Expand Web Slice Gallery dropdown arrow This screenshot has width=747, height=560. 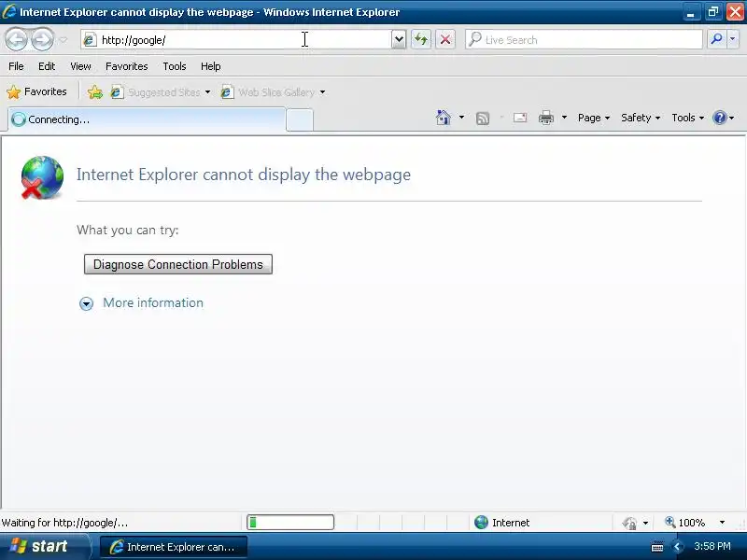coord(322,91)
